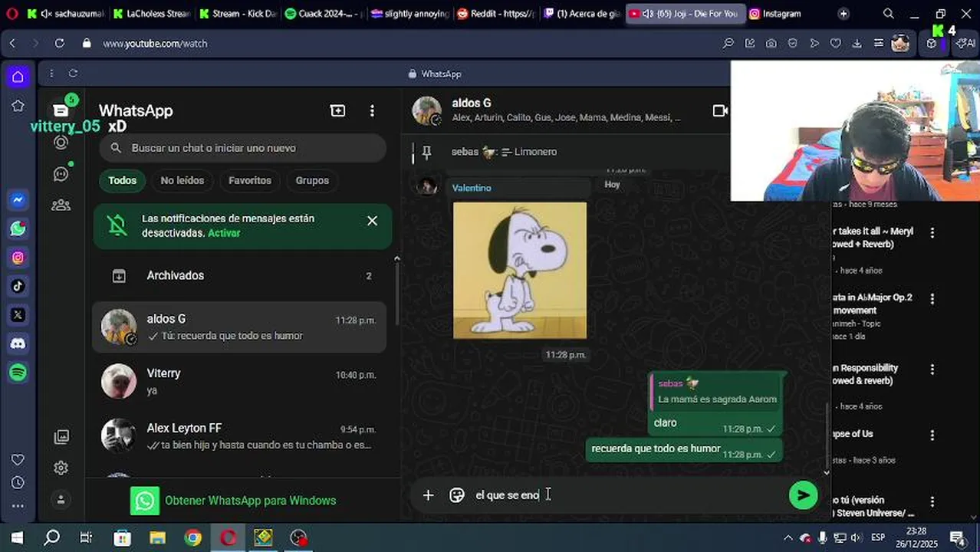Switch to sachauzumaki Kick tab
Viewport: 980px width, 552px height.
click(x=66, y=14)
